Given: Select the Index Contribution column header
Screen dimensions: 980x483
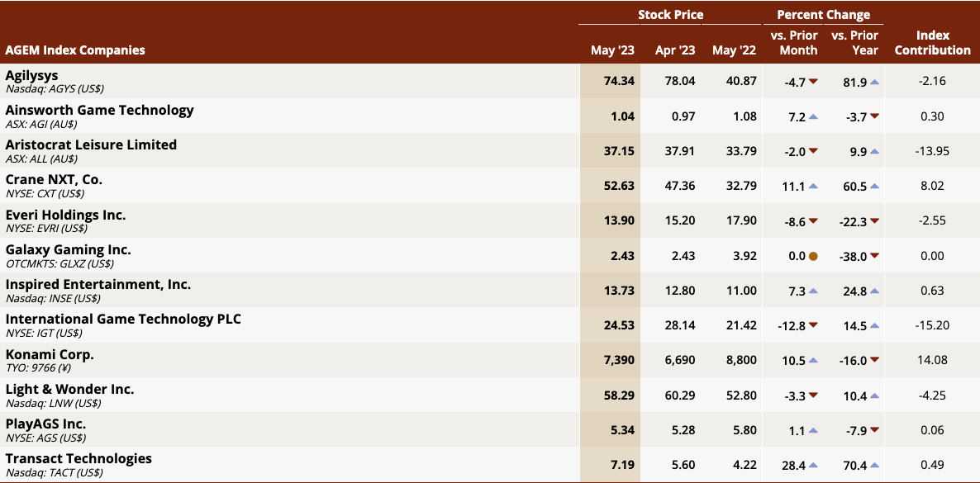Looking at the screenshot, I should [933, 43].
